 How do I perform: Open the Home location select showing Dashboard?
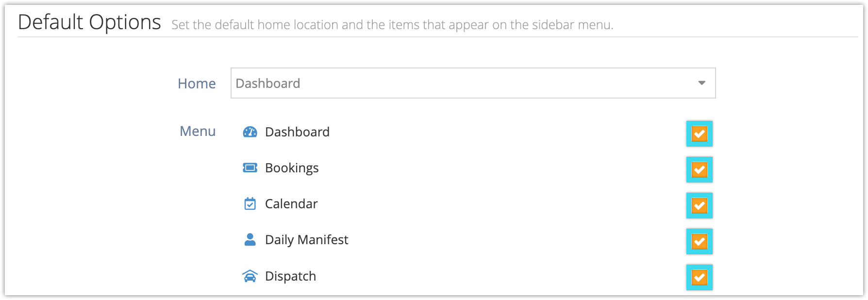(x=473, y=83)
